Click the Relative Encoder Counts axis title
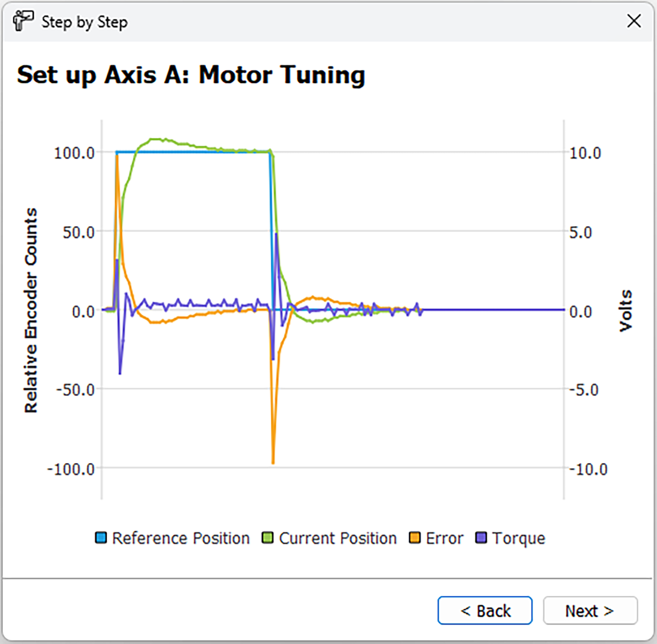Viewport: 657px width, 644px height. point(31,310)
